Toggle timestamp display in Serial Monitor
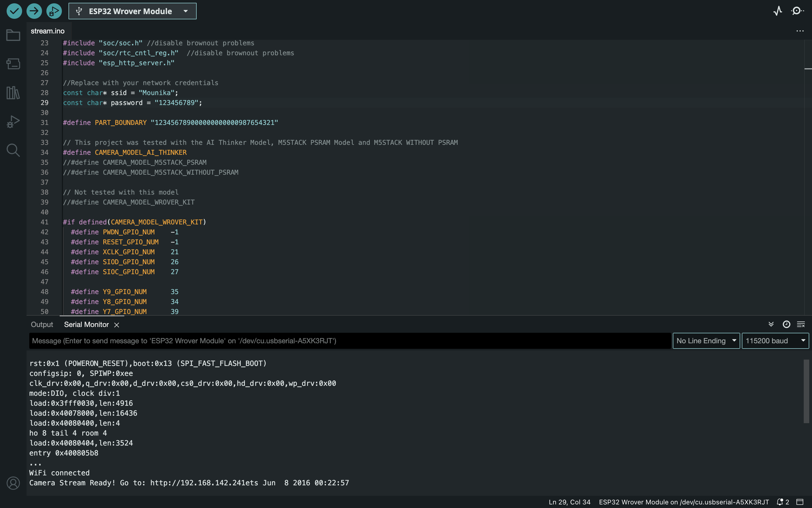812x508 pixels. pyautogui.click(x=786, y=324)
